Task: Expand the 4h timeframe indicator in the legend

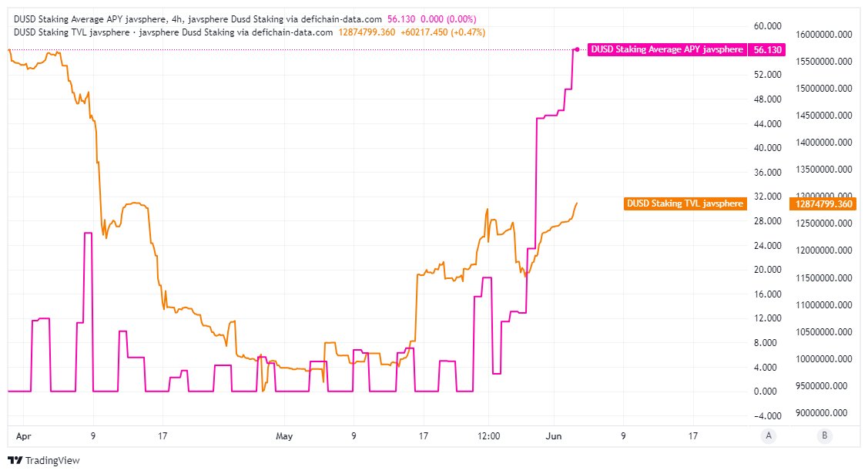Action: [136, 18]
